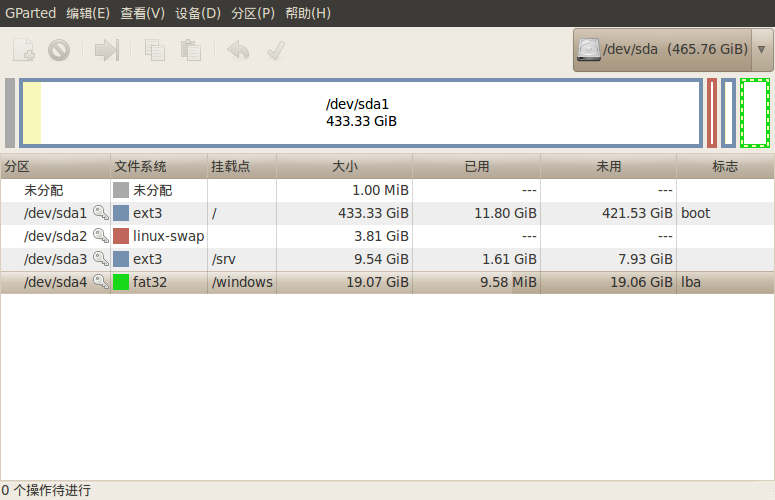This screenshot has height=500, width=775.
Task: Select the /dev/sda1 block in disk map
Action: pyautogui.click(x=361, y=113)
